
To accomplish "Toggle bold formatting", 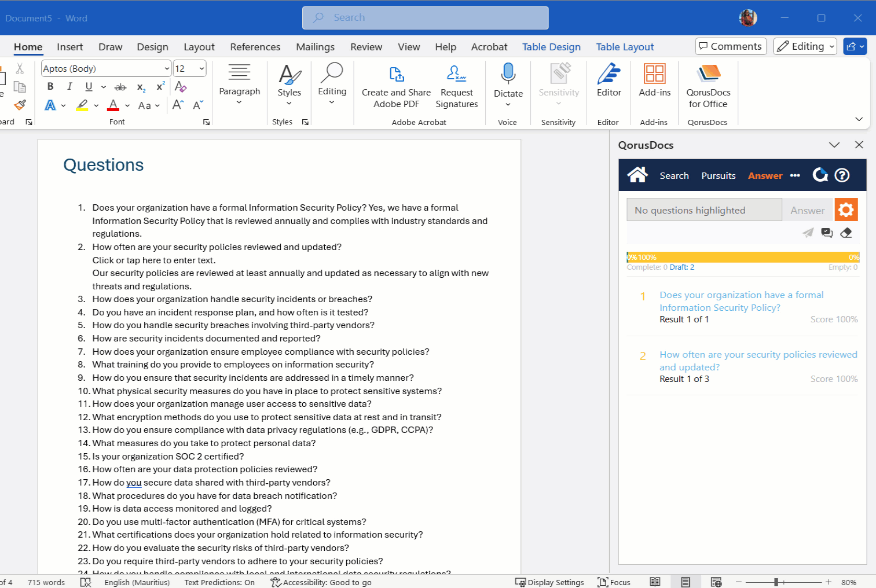I will [50, 87].
